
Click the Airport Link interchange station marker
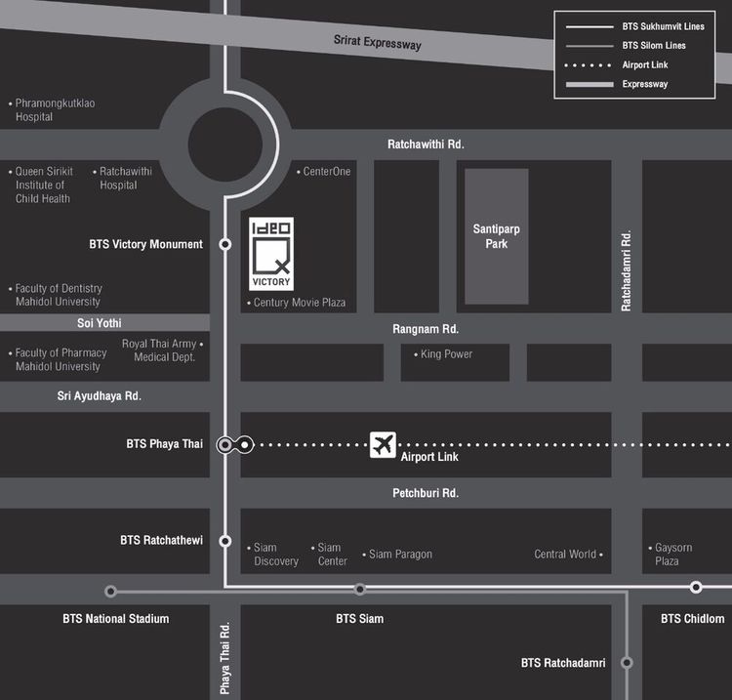245,445
